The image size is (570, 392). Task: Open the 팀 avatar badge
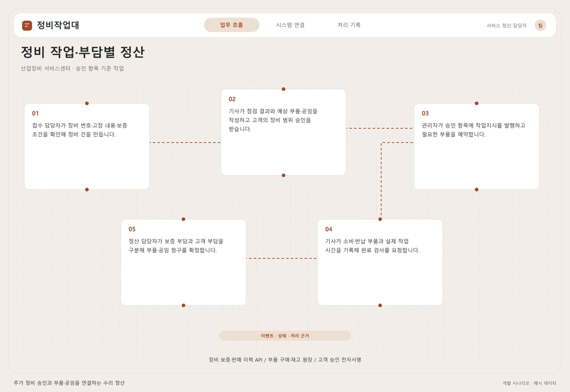pos(540,25)
